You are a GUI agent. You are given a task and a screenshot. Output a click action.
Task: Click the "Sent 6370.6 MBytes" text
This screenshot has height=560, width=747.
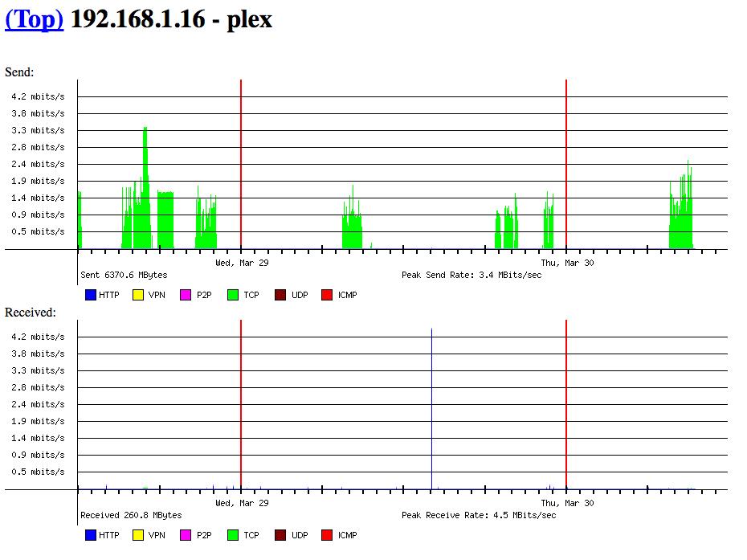124,275
